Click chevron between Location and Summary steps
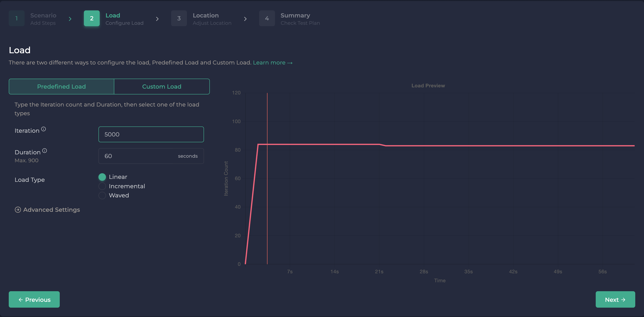This screenshot has width=644, height=317. point(245,19)
